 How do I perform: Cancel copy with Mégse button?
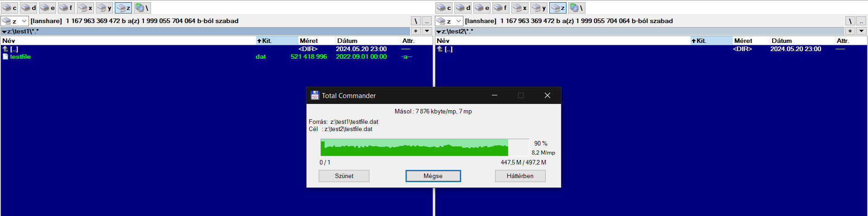433,176
